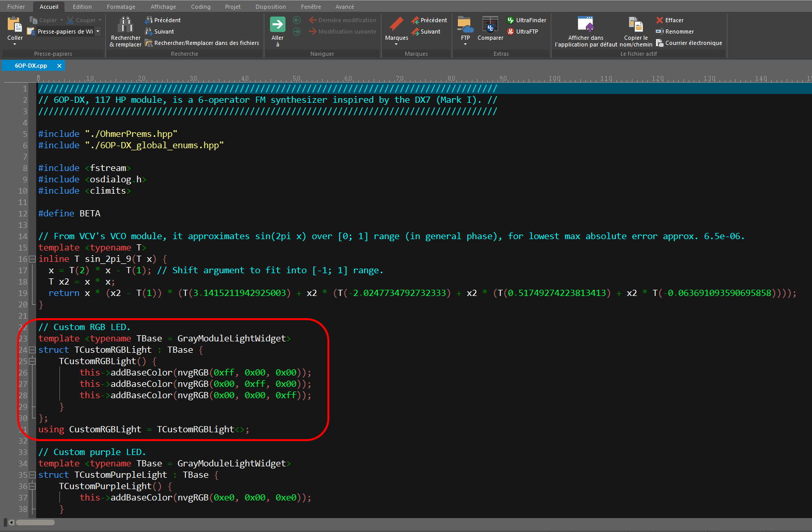Open the Comparer file tool
The image size is (812, 532).
pyautogui.click(x=490, y=24)
